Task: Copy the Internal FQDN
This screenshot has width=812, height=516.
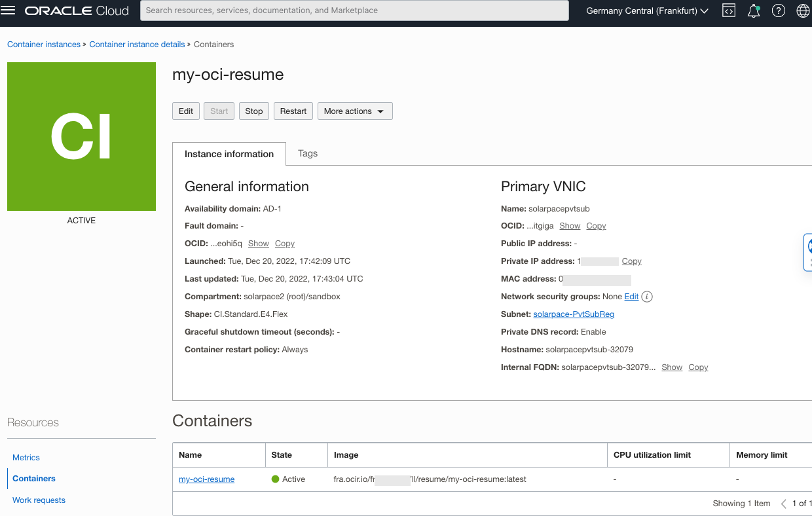Action: coord(698,367)
